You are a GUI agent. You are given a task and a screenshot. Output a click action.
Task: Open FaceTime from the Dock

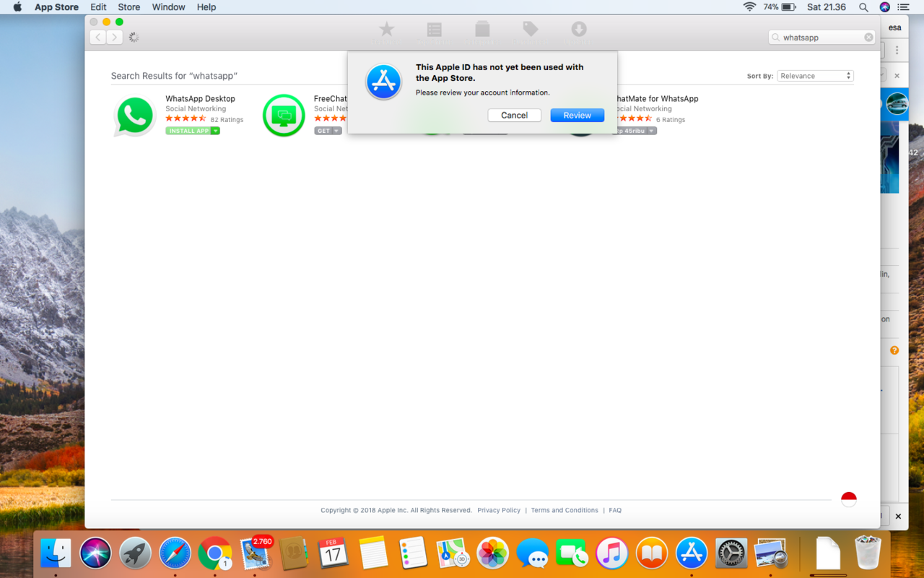572,554
